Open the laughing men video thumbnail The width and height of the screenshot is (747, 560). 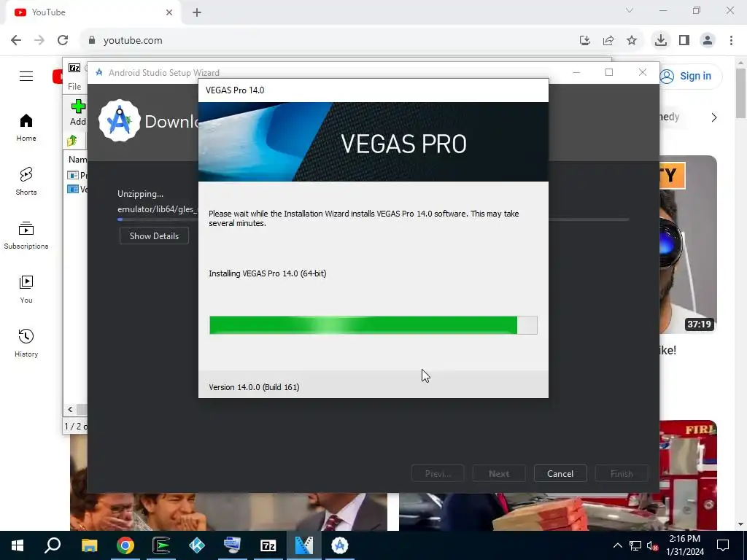tap(228, 511)
